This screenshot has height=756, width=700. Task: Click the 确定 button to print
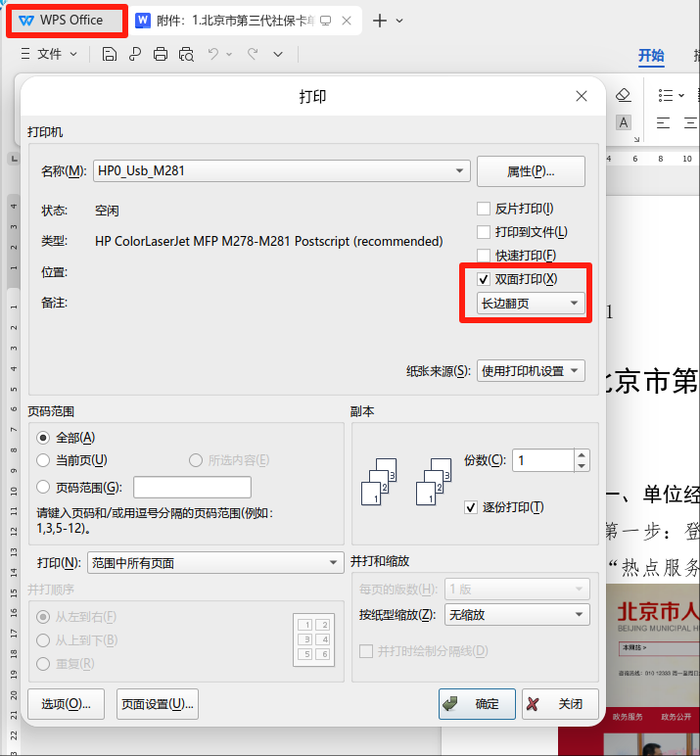477,704
